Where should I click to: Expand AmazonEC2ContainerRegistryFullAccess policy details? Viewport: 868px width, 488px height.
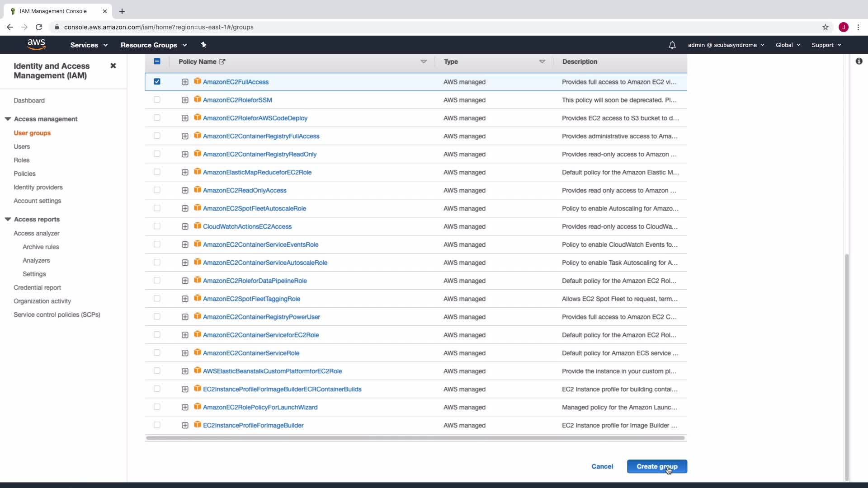185,136
